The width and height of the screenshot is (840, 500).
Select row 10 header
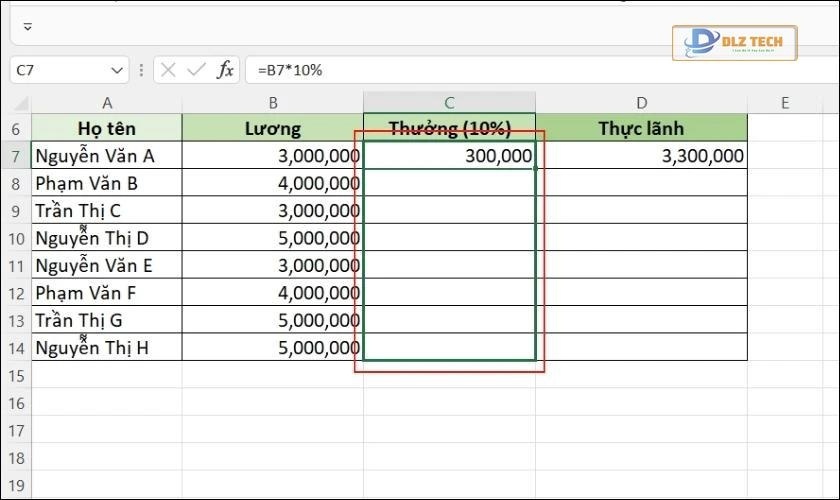16,238
